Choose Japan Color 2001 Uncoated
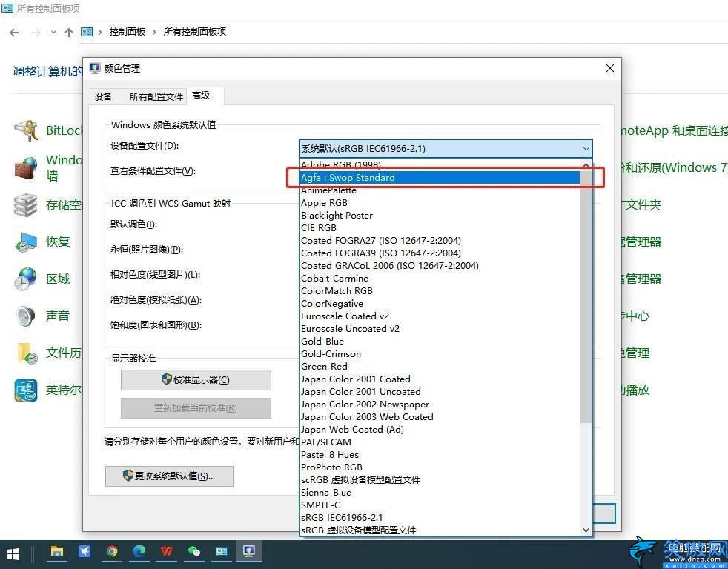Viewport: 728px width, 569px height. pyautogui.click(x=440, y=392)
